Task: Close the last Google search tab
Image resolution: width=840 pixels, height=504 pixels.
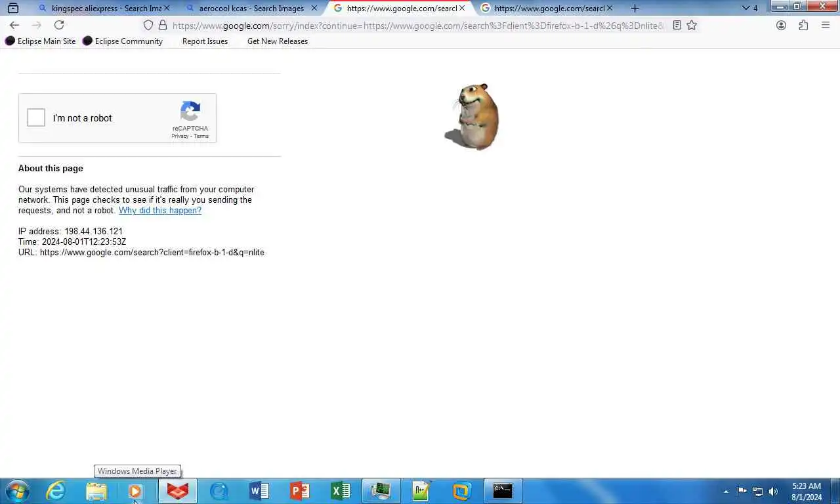Action: click(x=609, y=9)
